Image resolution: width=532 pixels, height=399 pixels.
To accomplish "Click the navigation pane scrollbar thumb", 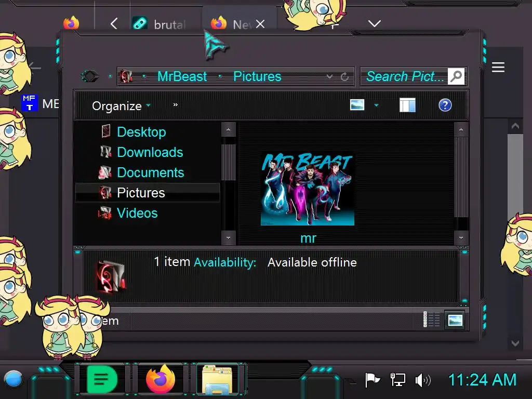I will tap(229, 162).
